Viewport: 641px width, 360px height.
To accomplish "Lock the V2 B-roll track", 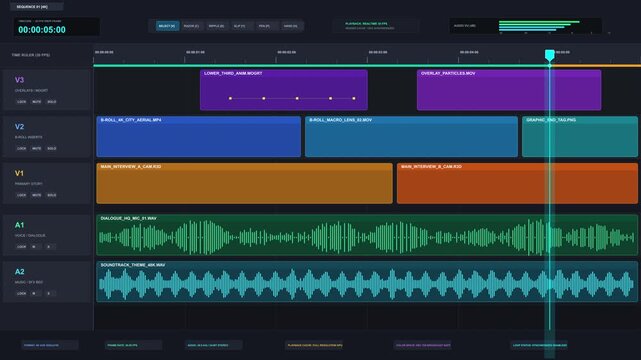I will (x=22, y=148).
